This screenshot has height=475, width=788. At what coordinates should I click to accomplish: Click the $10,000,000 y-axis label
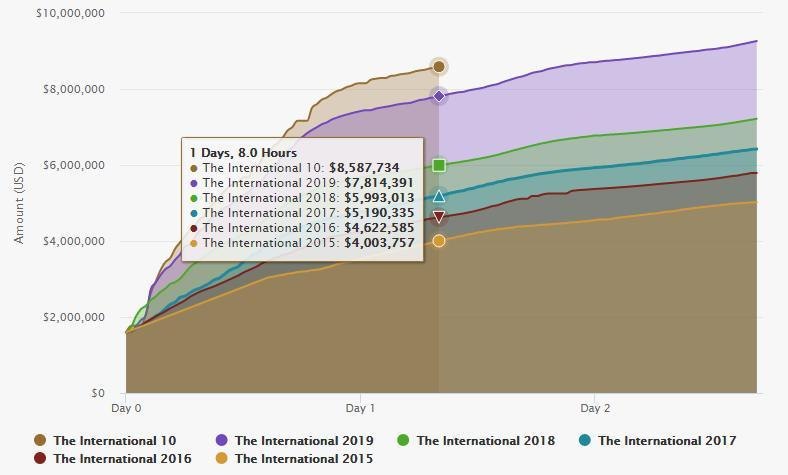point(70,13)
